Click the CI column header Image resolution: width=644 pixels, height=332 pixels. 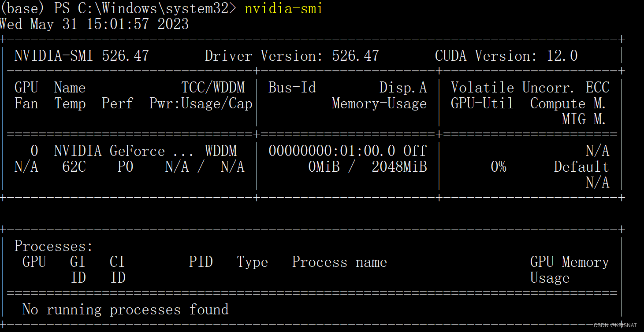pyautogui.click(x=117, y=262)
